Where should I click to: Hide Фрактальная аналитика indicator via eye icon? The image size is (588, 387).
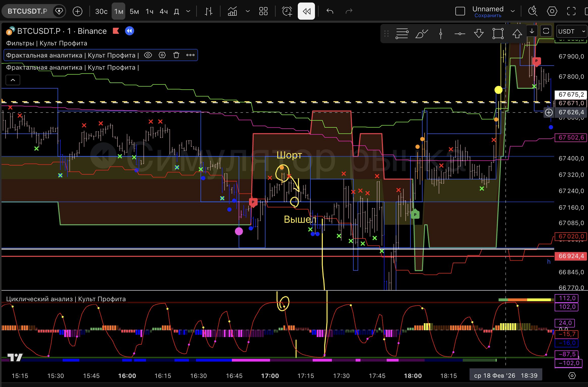tap(148, 55)
